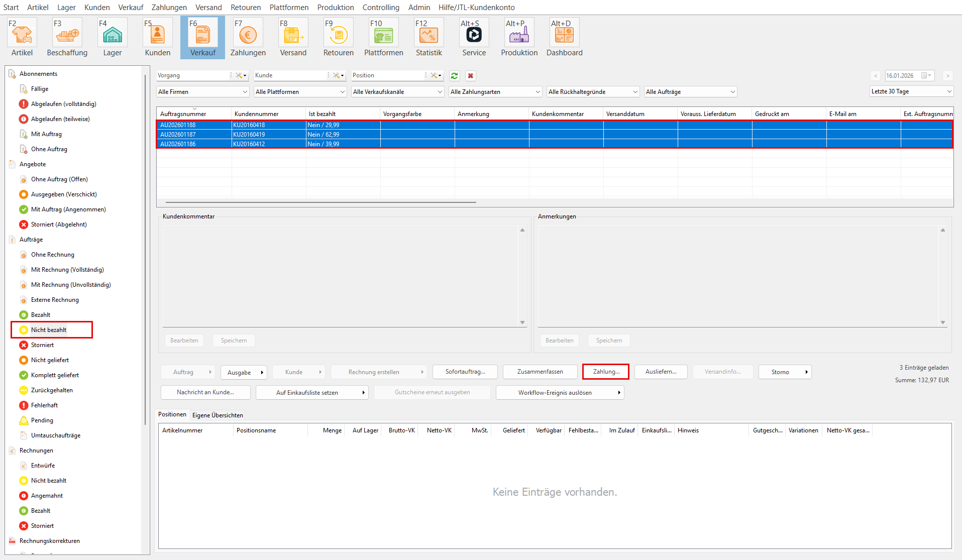
Task: Select order row AU202601187
Action: click(178, 135)
